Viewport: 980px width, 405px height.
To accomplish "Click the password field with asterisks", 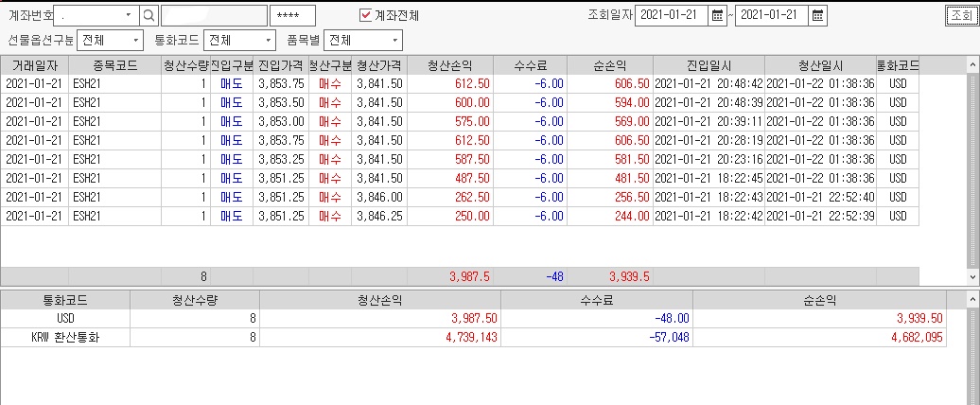I will pos(292,16).
